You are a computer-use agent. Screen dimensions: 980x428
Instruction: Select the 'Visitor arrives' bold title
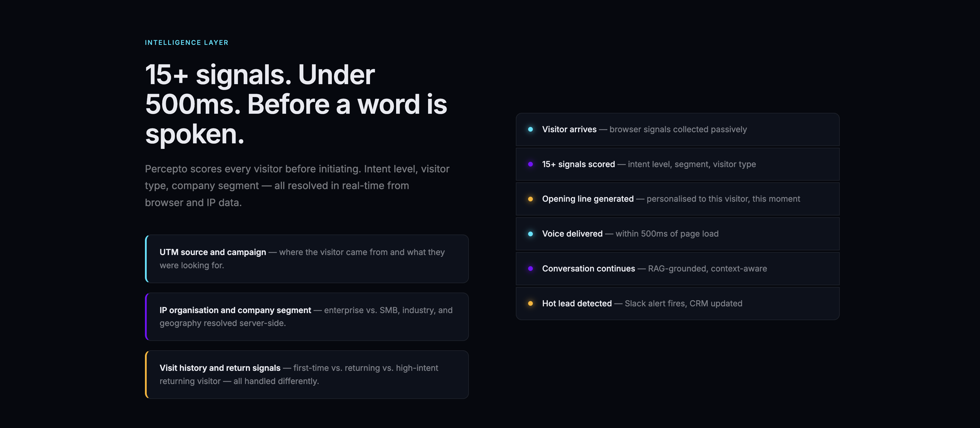(x=569, y=129)
